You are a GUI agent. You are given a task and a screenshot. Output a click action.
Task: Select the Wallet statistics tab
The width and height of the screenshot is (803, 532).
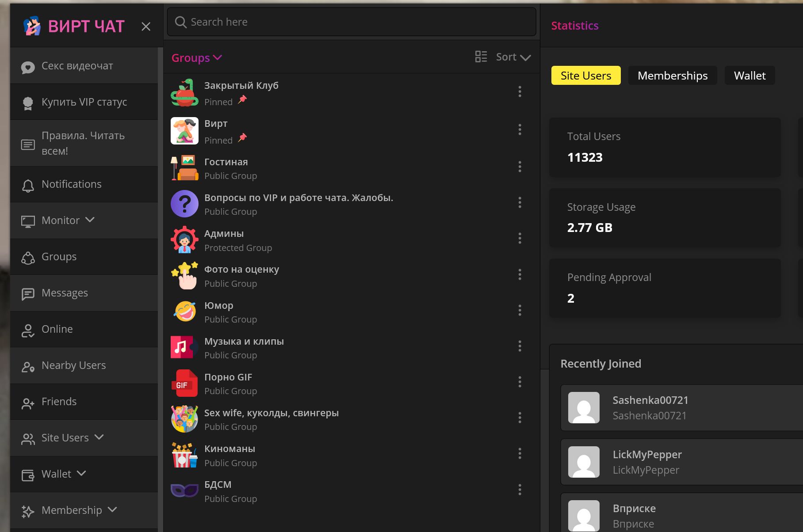click(x=749, y=76)
